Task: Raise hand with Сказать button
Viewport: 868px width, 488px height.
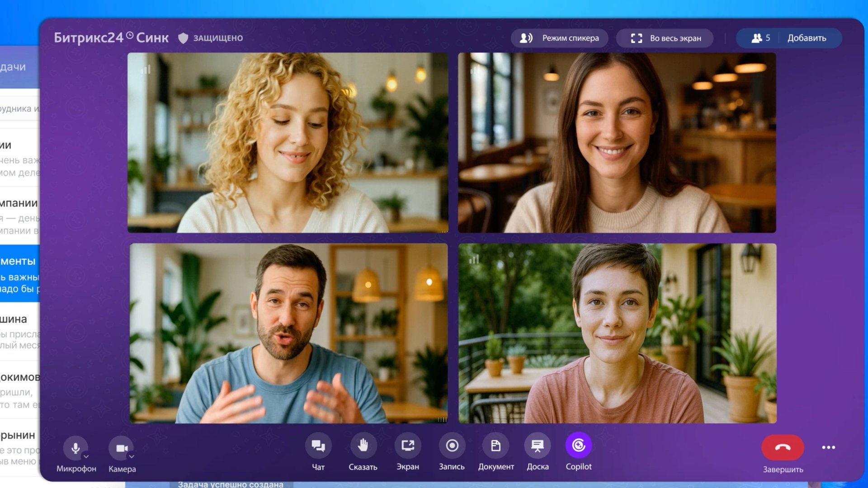Action: [363, 446]
